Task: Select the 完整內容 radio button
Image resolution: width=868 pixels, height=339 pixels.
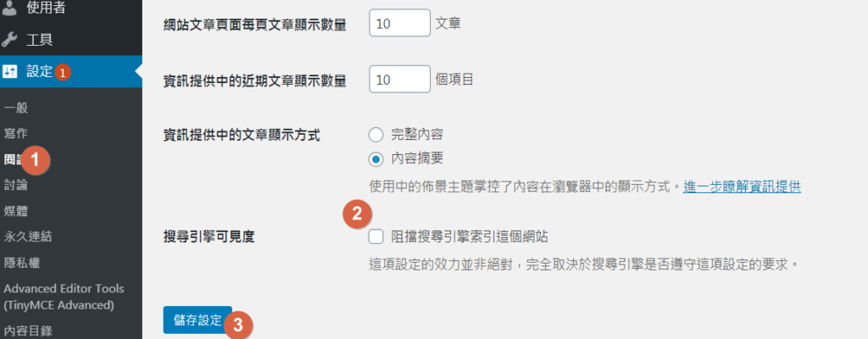Action: click(376, 134)
